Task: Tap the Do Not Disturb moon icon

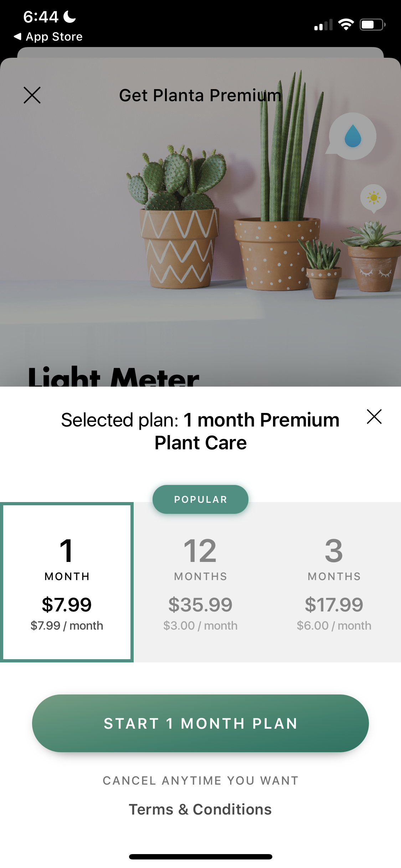Action: click(70, 16)
